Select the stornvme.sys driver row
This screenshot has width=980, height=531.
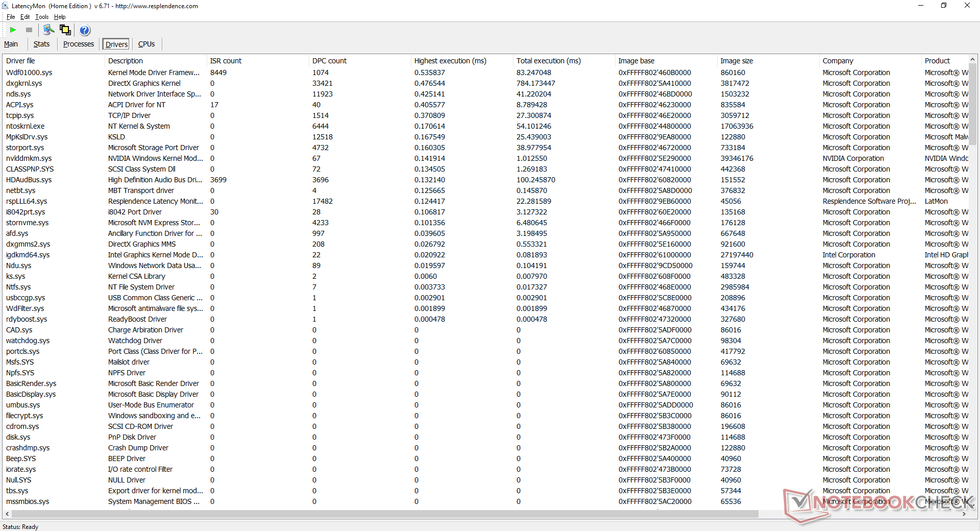point(485,223)
